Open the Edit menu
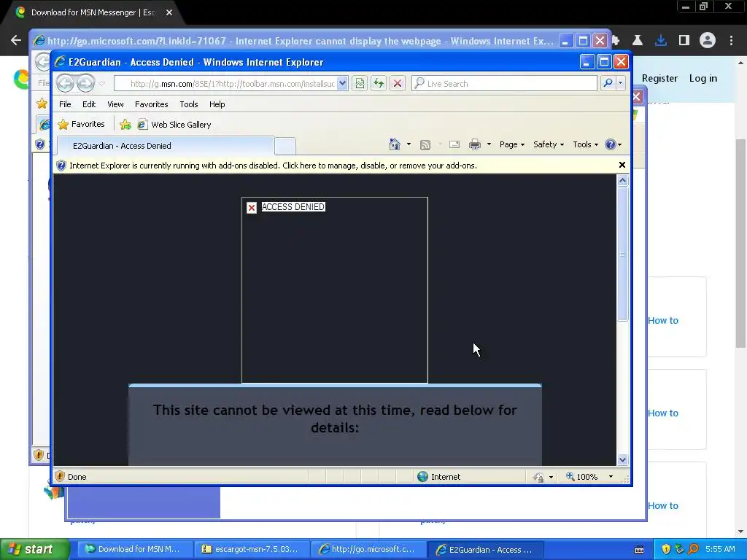The height and width of the screenshot is (560, 747). point(89,104)
